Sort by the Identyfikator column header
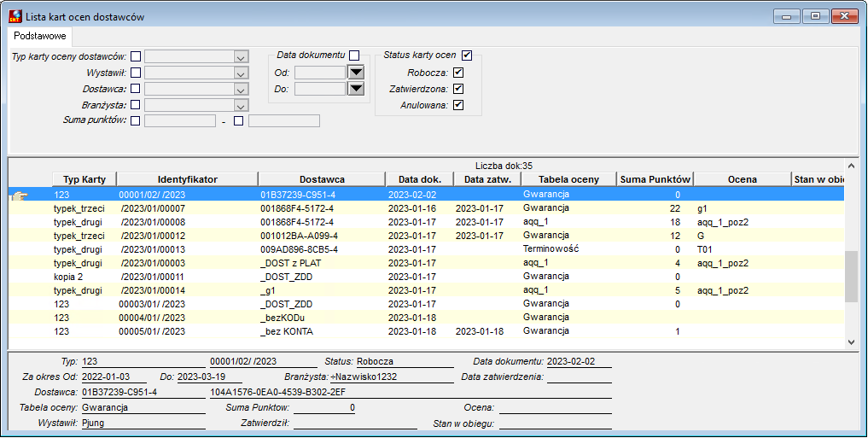 point(187,179)
